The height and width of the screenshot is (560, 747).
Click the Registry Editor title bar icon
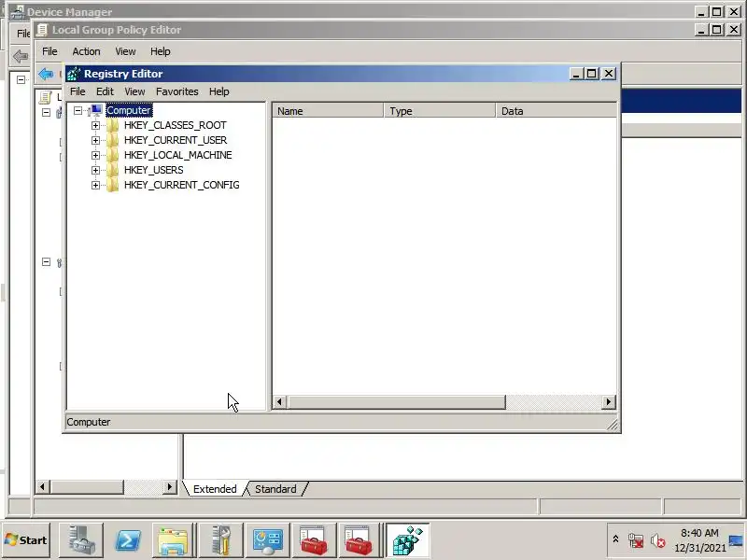point(74,74)
